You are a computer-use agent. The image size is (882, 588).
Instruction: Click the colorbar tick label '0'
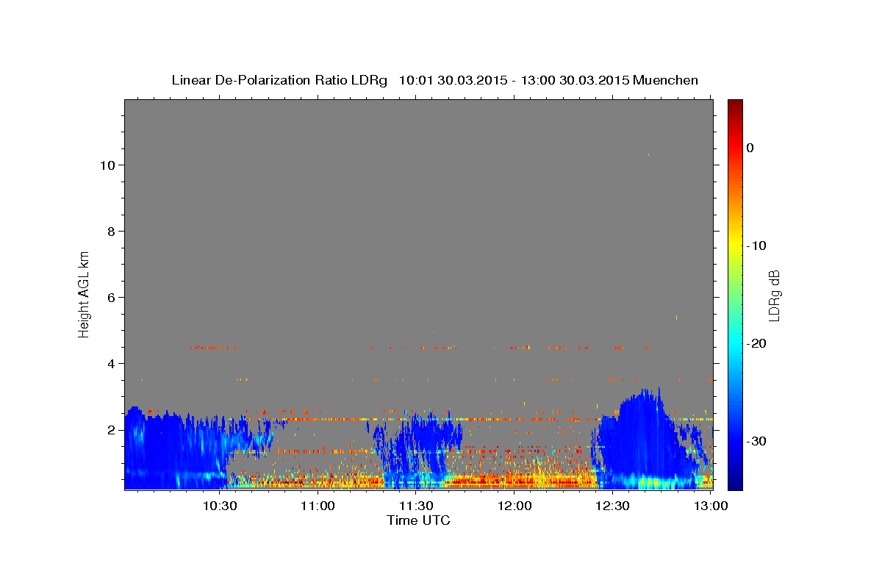click(x=750, y=148)
